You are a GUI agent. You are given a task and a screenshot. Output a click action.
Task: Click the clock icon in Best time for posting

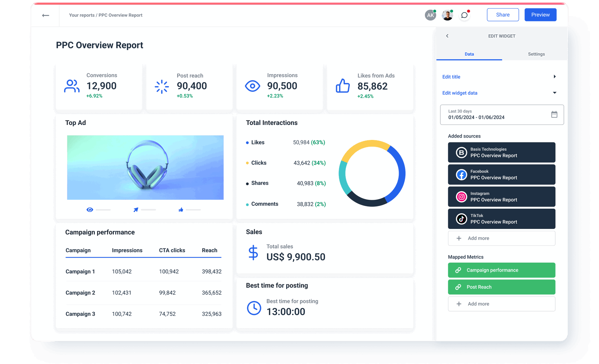click(x=254, y=308)
